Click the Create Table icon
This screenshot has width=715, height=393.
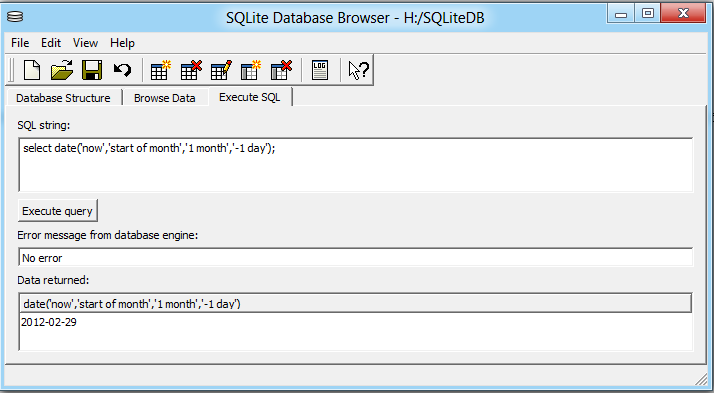pyautogui.click(x=160, y=70)
